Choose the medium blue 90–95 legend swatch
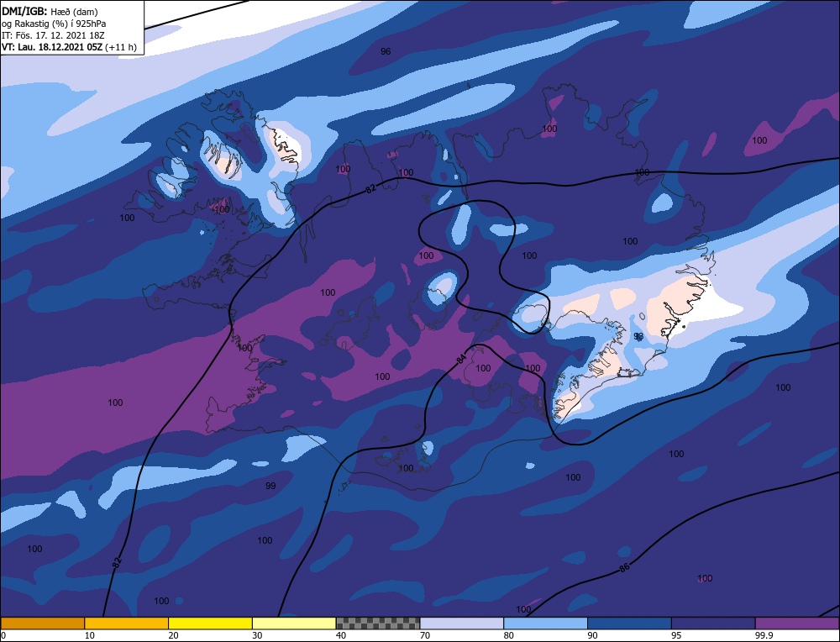This screenshot has height=642, width=840. tap(629, 623)
